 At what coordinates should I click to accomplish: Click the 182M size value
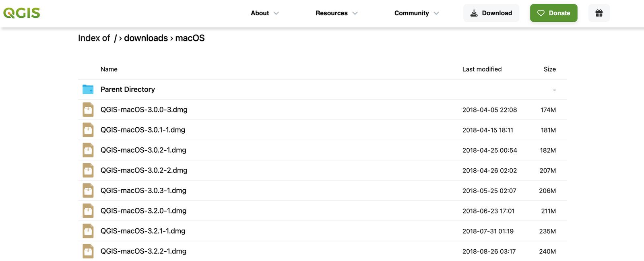point(548,150)
